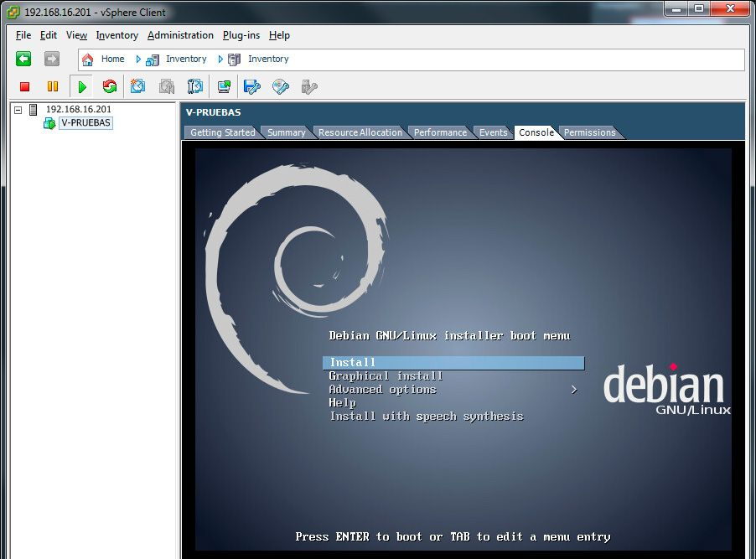Image resolution: width=756 pixels, height=559 pixels.
Task: Select V-PRUEBAS in inventory tree
Action: point(85,123)
